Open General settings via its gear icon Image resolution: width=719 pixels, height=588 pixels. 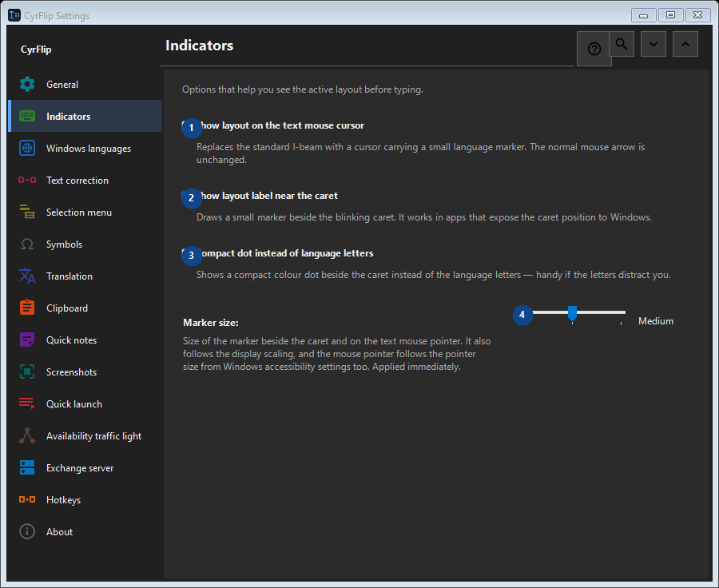[27, 85]
